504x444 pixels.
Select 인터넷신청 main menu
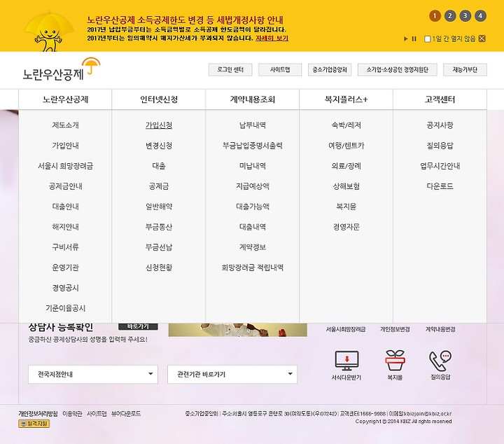[x=159, y=99]
